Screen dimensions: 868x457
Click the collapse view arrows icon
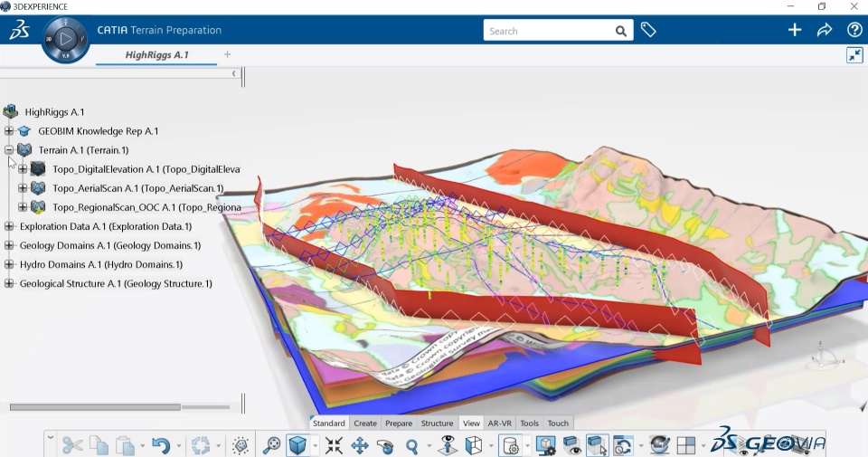[854, 55]
